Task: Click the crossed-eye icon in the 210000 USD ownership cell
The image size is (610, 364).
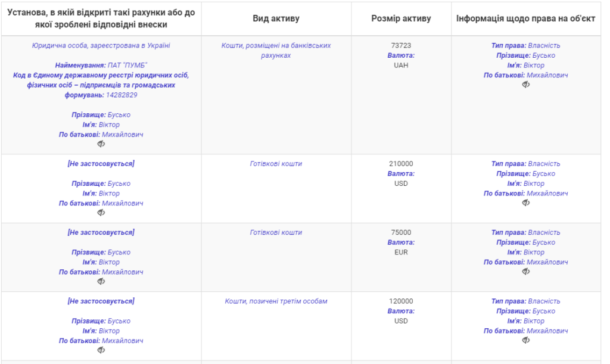Action: coord(526,203)
